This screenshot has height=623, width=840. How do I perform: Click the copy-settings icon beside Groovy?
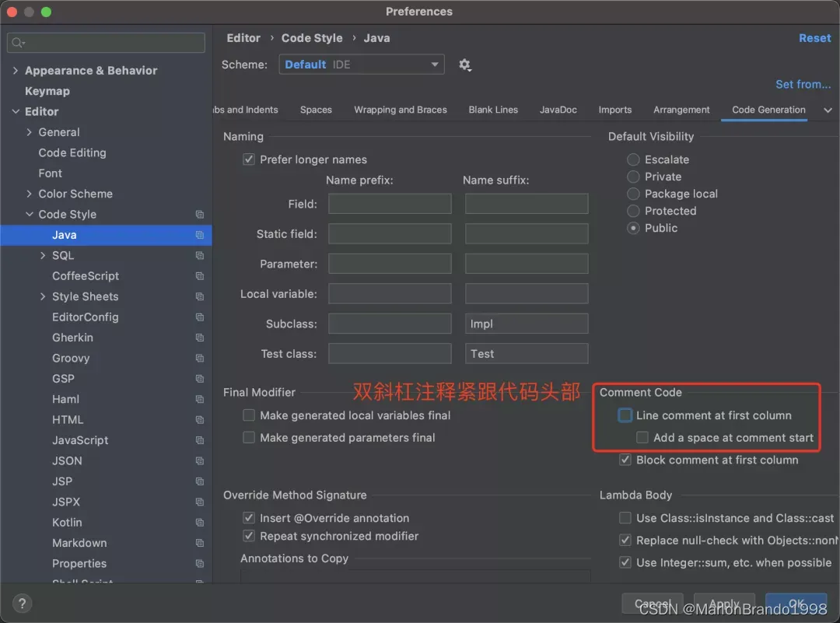click(200, 358)
